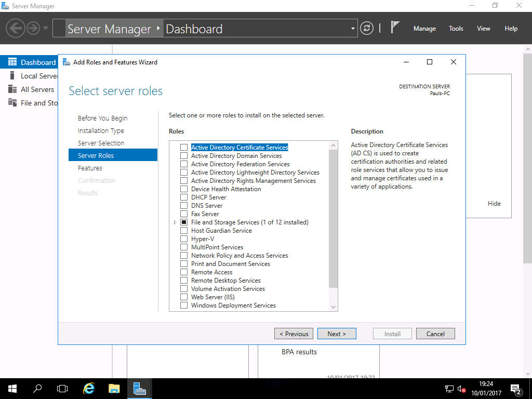Check Active Directory Lightweight Directory Services
Viewport: 532px width, 399px height.
click(x=184, y=172)
